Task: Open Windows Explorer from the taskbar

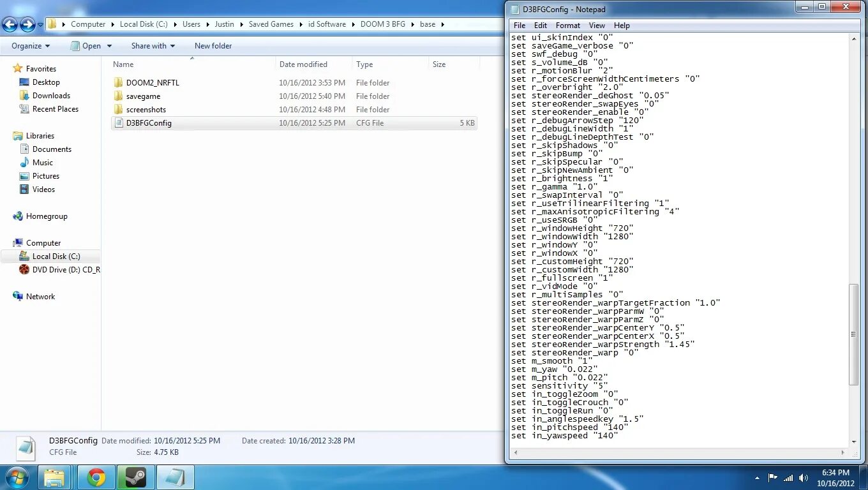Action: point(54,478)
